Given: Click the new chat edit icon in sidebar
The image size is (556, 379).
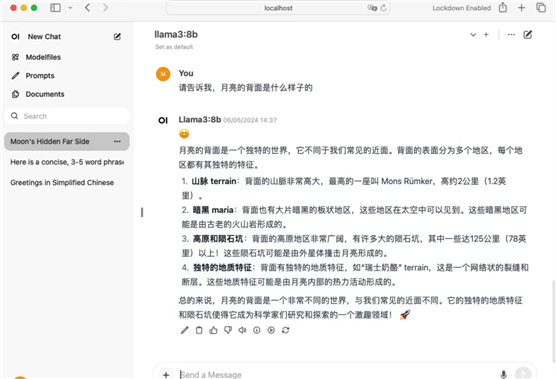Looking at the screenshot, I should click(x=117, y=37).
